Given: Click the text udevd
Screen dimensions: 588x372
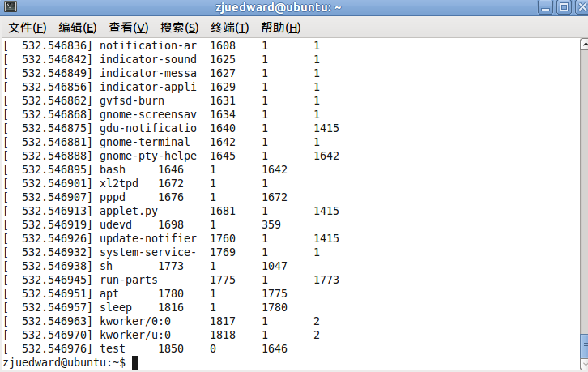Looking at the screenshot, I should [116, 224].
